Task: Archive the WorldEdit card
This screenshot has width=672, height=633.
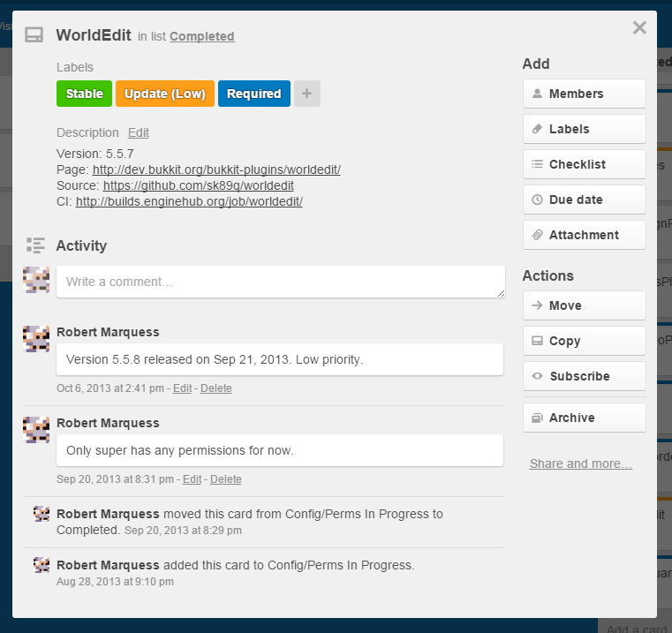Action: (x=584, y=418)
